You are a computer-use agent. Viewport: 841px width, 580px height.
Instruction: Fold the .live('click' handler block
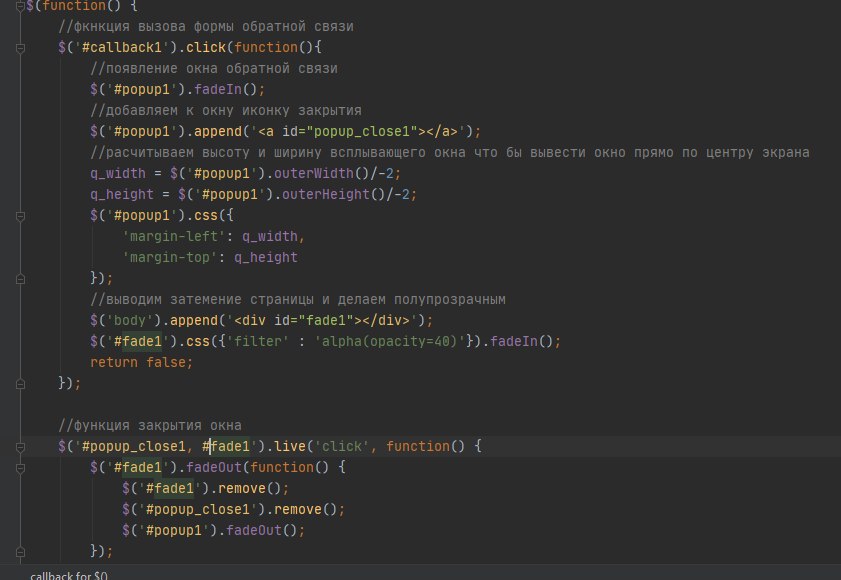(x=20, y=446)
